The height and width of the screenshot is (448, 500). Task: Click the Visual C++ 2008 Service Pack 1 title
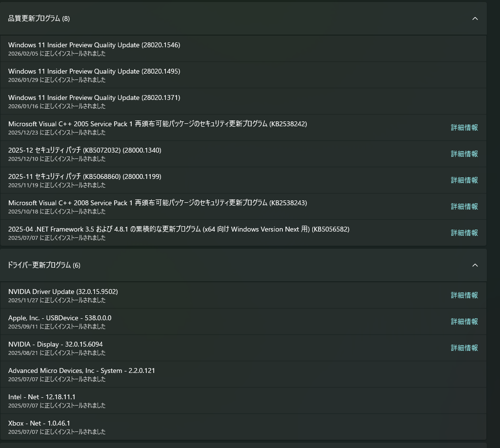[158, 203]
